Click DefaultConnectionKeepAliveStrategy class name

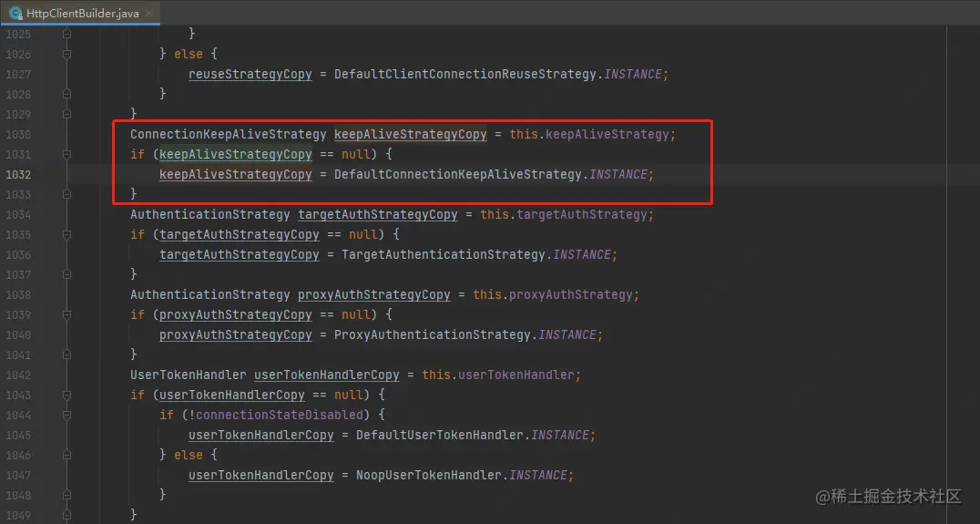(x=457, y=174)
